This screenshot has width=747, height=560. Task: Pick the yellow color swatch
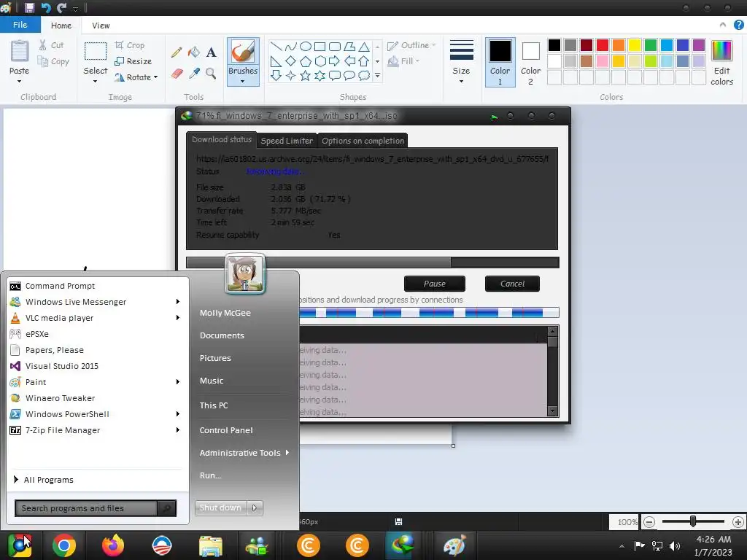click(635, 44)
